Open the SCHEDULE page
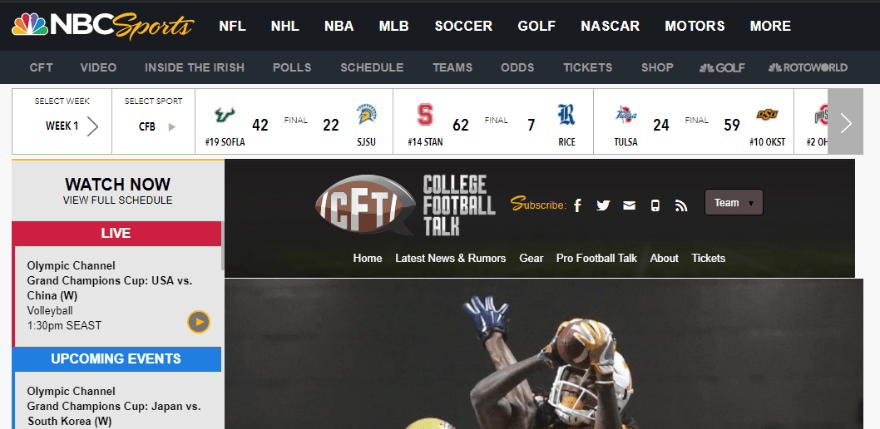This screenshot has height=429, width=880. pos(372,68)
